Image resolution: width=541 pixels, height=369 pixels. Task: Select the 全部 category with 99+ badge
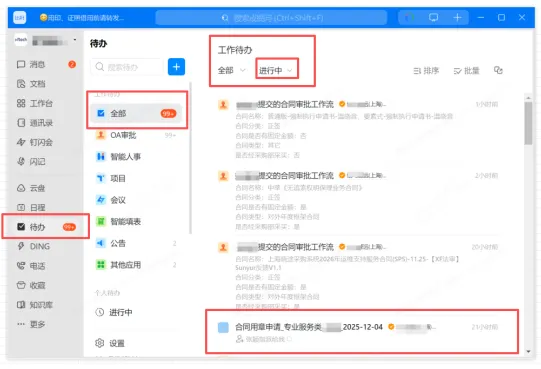point(136,113)
